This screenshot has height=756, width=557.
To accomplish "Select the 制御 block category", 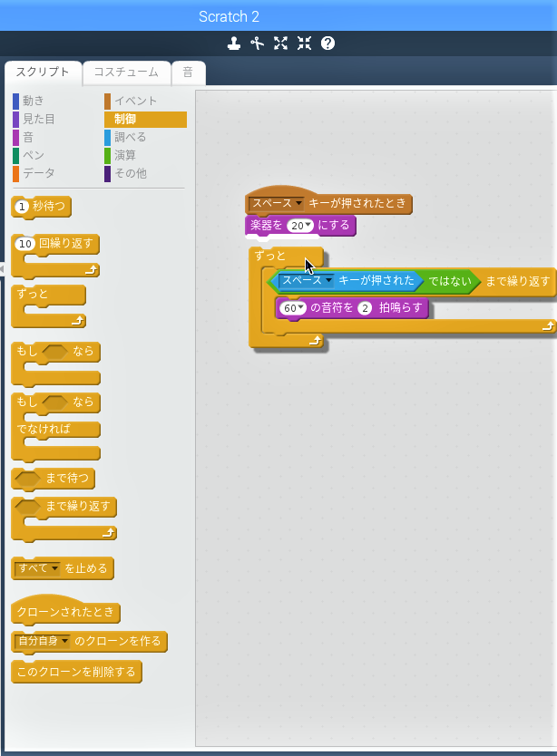I will (145, 119).
